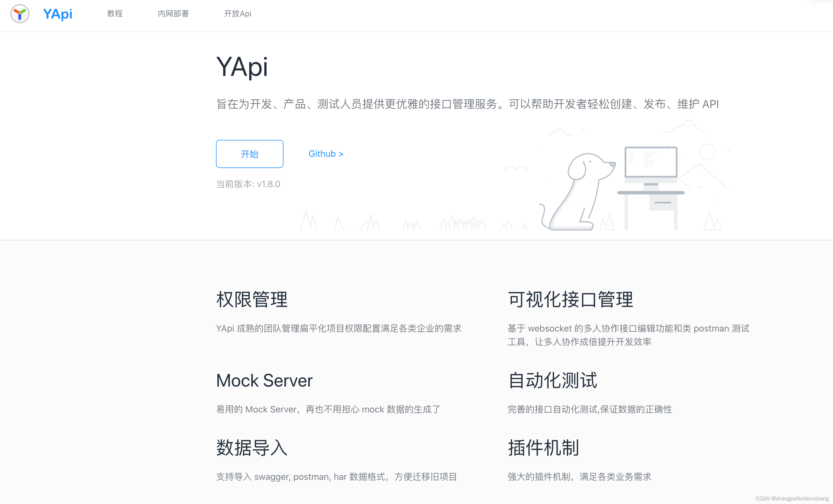Image resolution: width=833 pixels, height=504 pixels.
Task: Open the 教程 menu item
Action: 115,14
